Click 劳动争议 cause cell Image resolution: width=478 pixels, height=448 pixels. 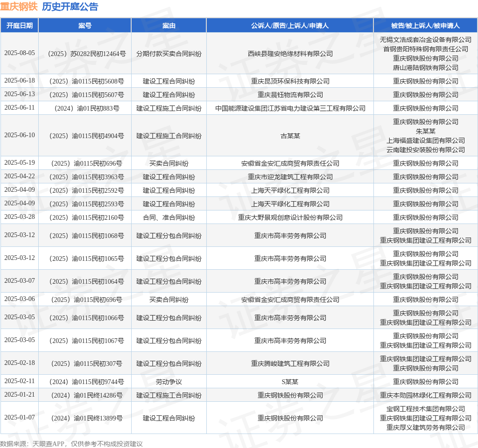169,382
